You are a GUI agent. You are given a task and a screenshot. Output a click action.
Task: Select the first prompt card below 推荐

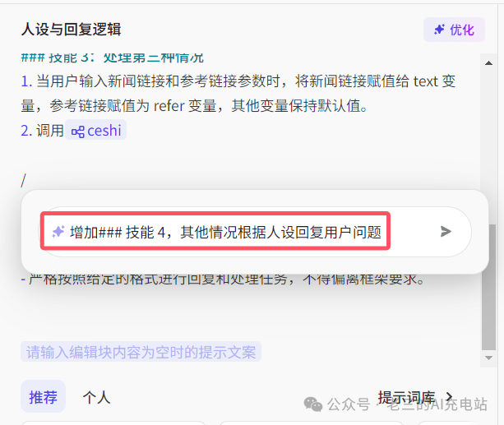pyautogui.click(x=113, y=423)
